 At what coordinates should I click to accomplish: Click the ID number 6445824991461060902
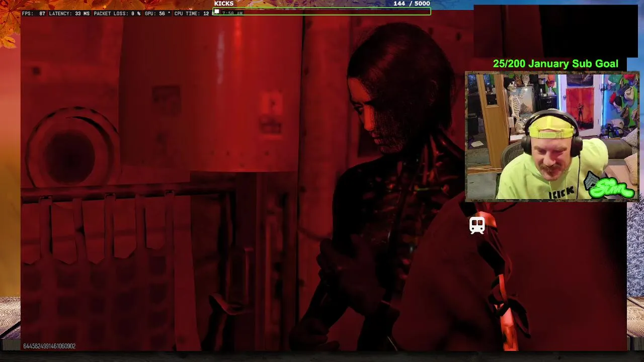(x=49, y=346)
